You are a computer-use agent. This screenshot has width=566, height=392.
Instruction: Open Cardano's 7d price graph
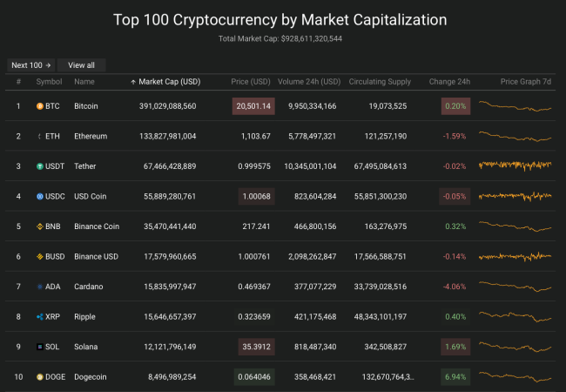(x=515, y=287)
